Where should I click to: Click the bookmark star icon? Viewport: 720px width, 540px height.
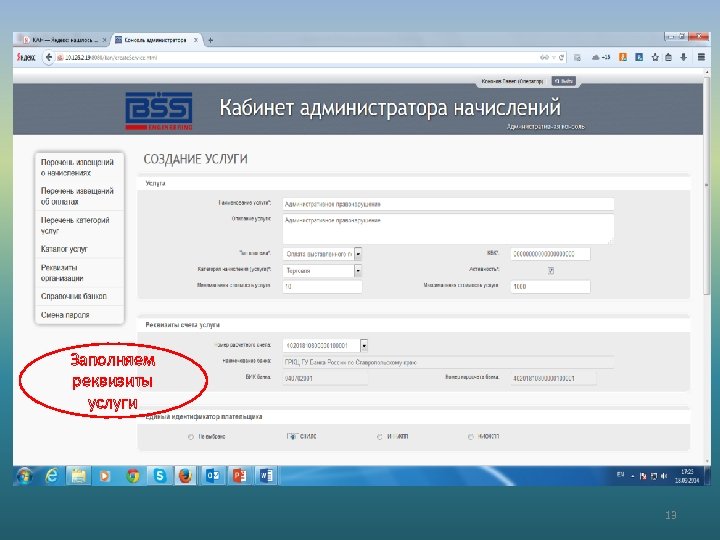(655, 57)
